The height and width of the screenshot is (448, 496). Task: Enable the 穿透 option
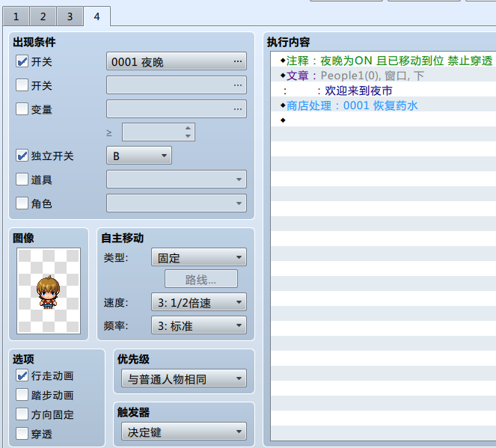22,434
